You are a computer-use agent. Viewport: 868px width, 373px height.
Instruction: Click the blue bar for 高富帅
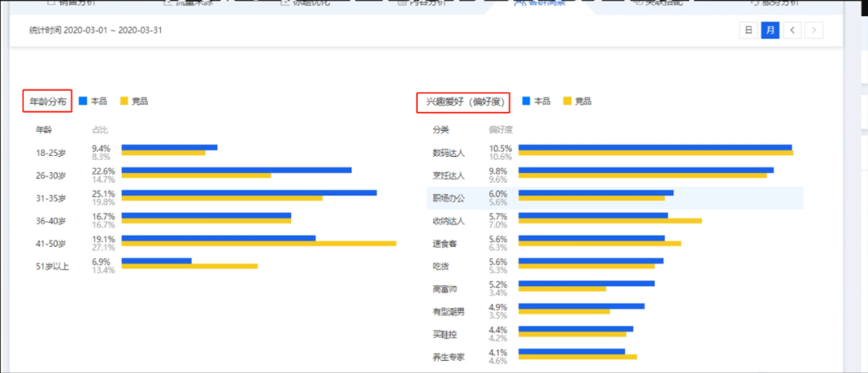click(586, 283)
